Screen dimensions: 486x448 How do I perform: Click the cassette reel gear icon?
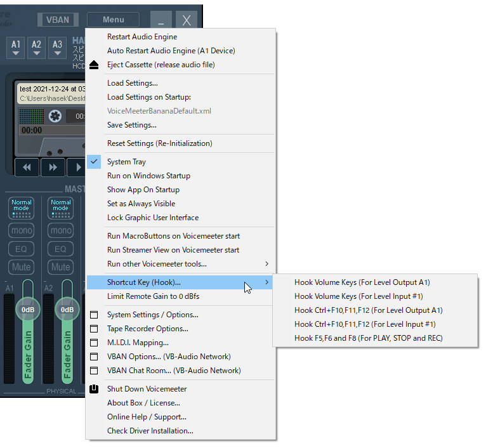(x=55, y=116)
